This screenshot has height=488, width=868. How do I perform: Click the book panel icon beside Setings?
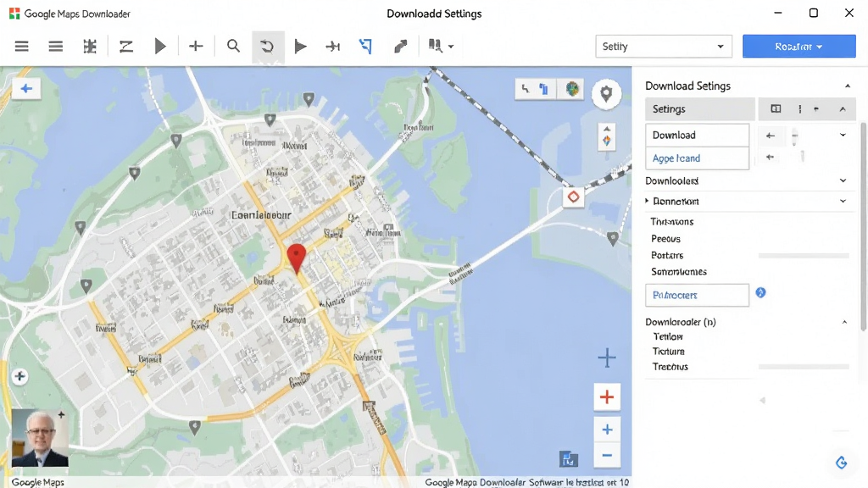click(776, 109)
